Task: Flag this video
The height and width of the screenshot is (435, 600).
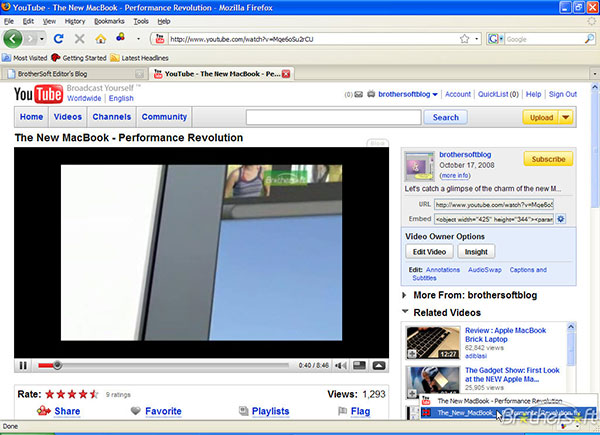Action: point(360,411)
